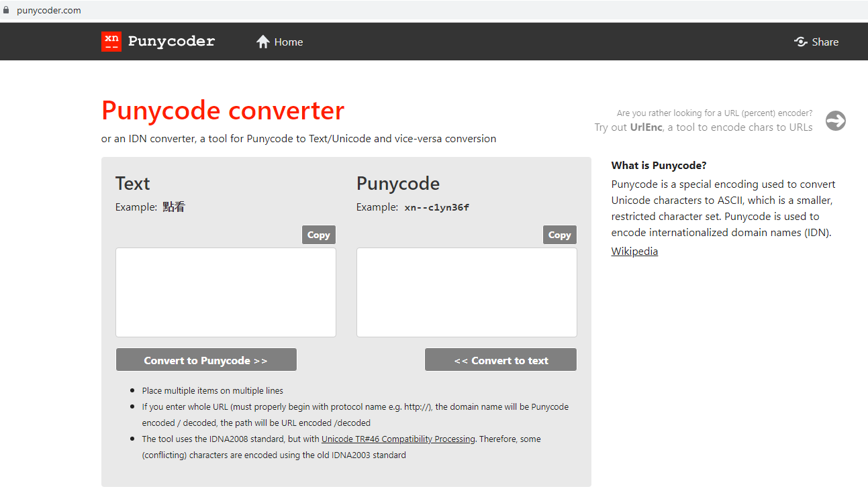This screenshot has height=497, width=868.
Task: Copy the Text field contents
Action: point(319,235)
